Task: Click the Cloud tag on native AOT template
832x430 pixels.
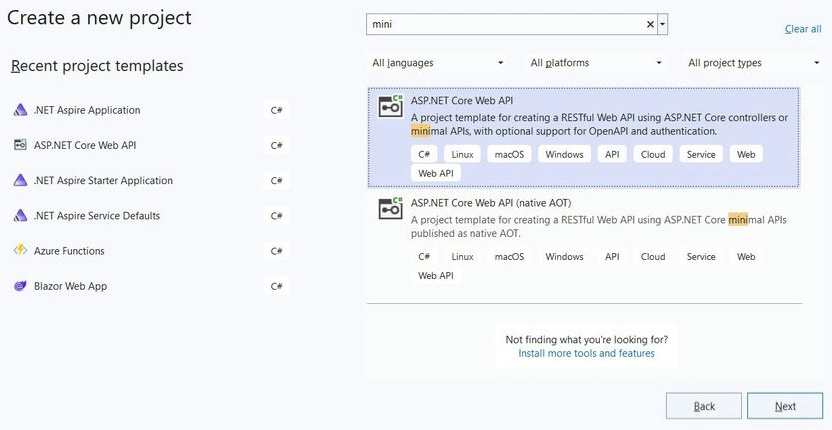Action: 653,256
